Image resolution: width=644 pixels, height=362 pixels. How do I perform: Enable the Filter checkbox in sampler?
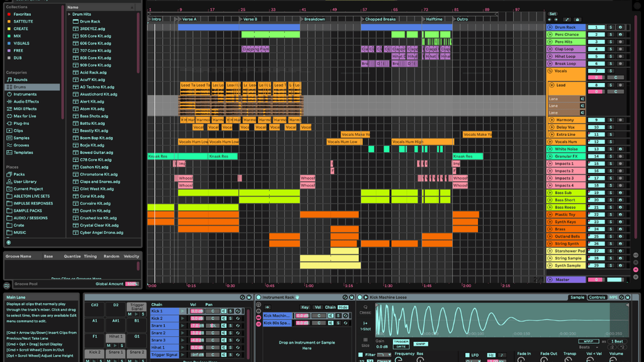pyautogui.click(x=360, y=355)
